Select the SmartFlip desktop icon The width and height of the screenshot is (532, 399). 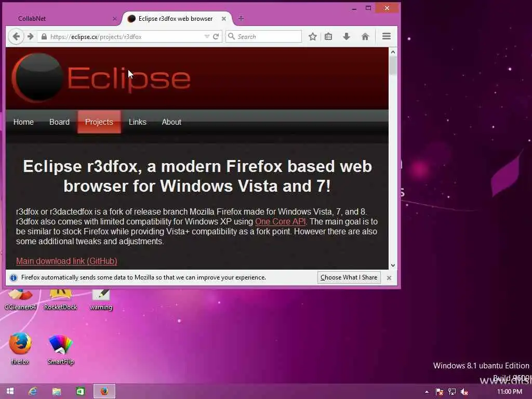(x=60, y=349)
